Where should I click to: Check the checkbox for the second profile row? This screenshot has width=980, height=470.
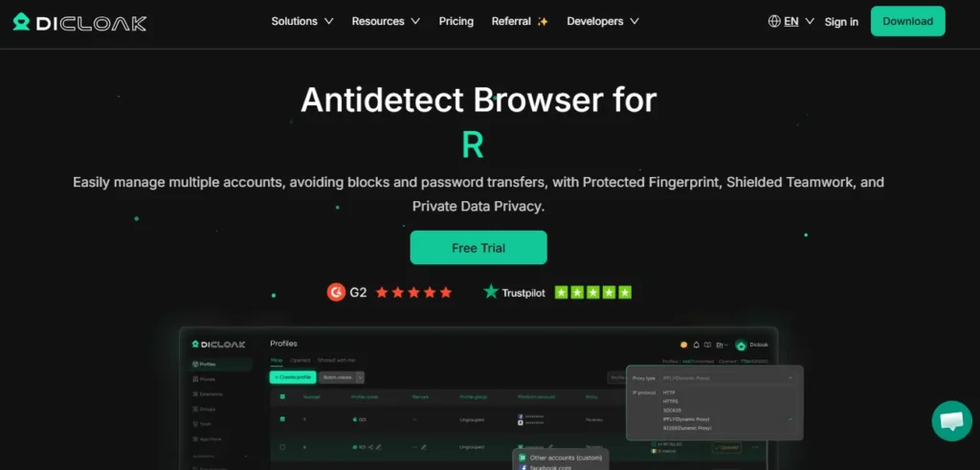(x=282, y=447)
